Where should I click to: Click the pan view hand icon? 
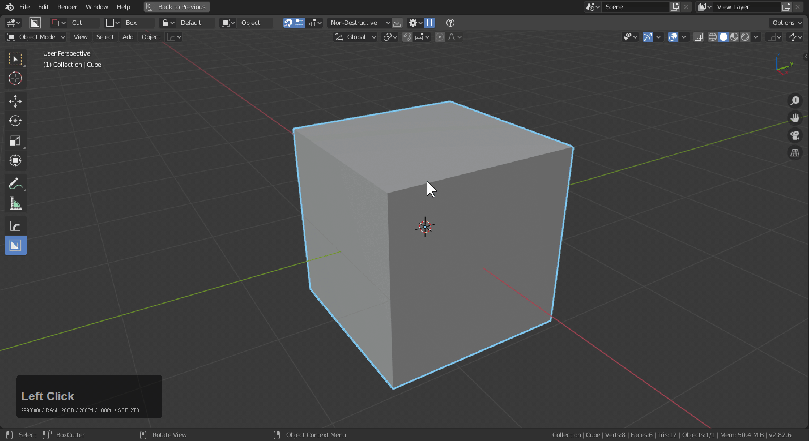795,118
